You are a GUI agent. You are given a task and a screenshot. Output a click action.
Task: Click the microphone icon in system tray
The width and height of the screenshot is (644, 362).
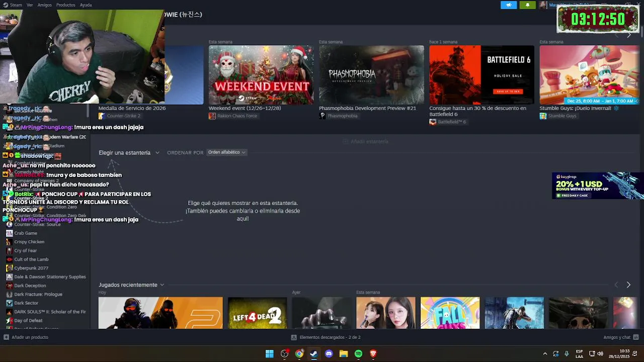click(x=567, y=354)
